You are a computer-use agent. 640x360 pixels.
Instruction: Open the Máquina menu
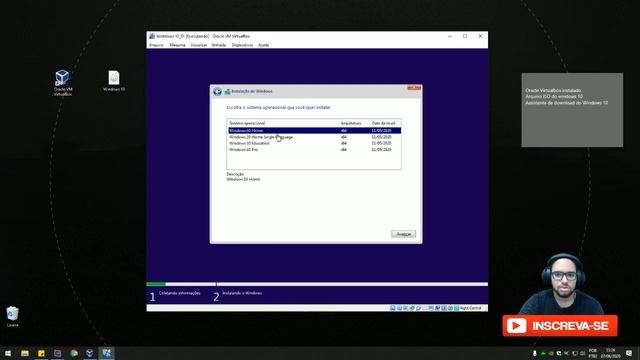[x=177, y=45]
